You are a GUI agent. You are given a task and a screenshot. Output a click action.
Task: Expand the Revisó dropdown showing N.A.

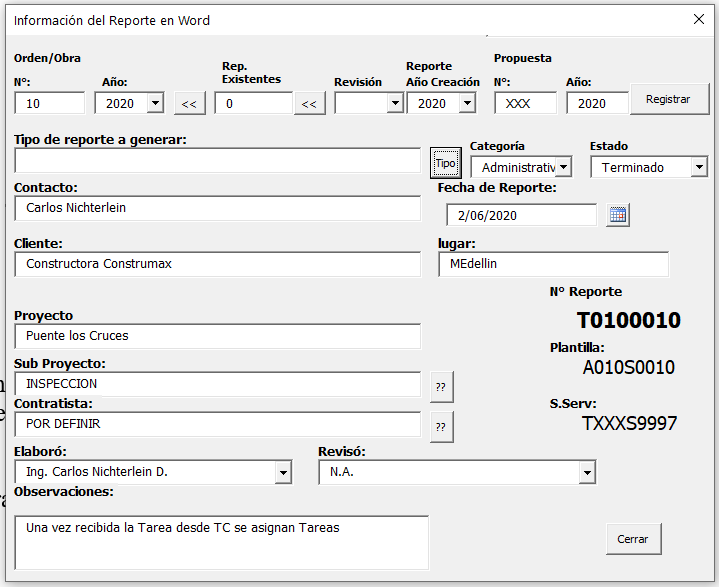tap(587, 472)
